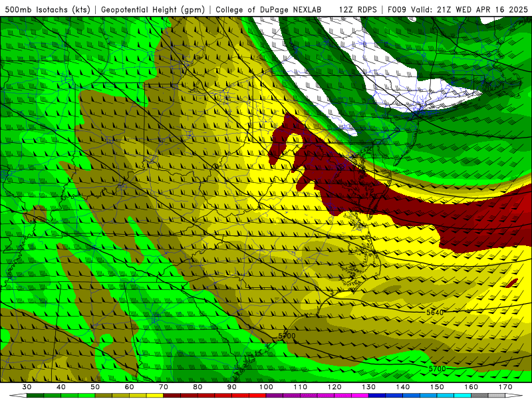
Task: Click the dark blue 130-135 kt legend swatch
Action: tap(377, 396)
